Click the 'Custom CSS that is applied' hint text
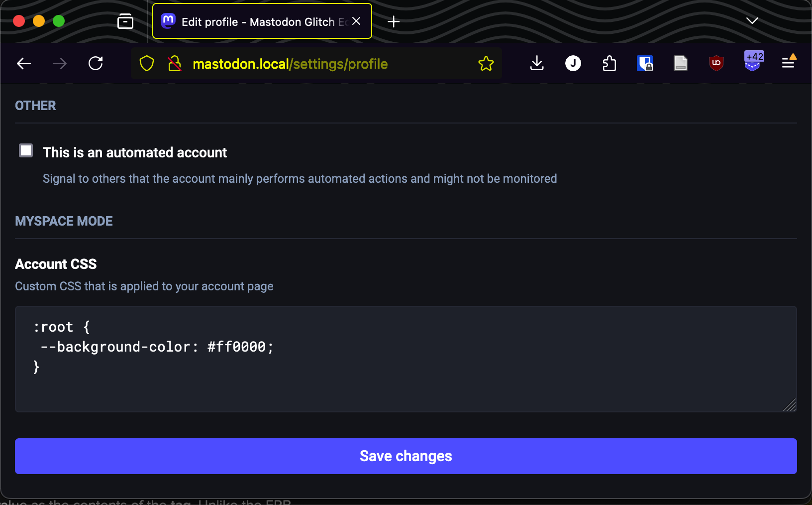Viewport: 812px width, 505px height. pyautogui.click(x=144, y=286)
